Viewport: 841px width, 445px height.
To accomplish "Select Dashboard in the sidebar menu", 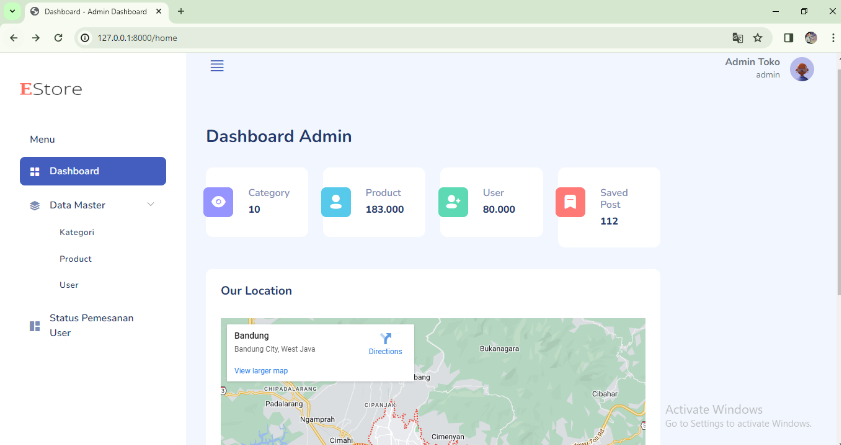I will tap(93, 171).
